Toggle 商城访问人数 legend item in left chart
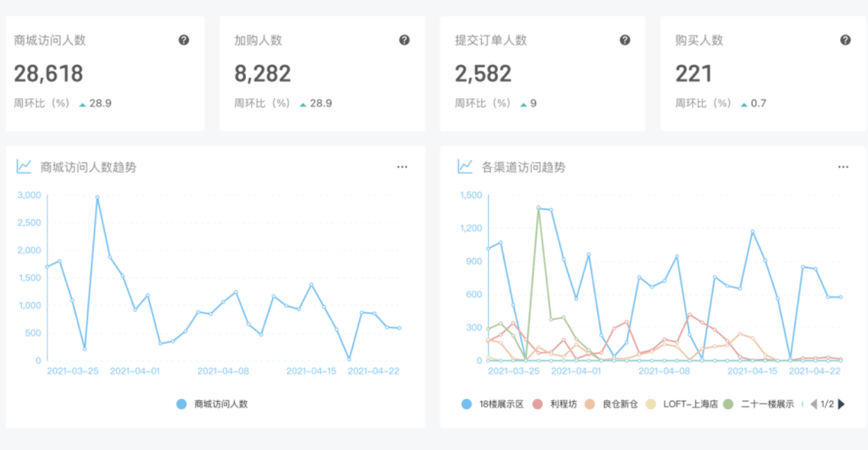Viewport: 868px width, 450px height. 212,404
